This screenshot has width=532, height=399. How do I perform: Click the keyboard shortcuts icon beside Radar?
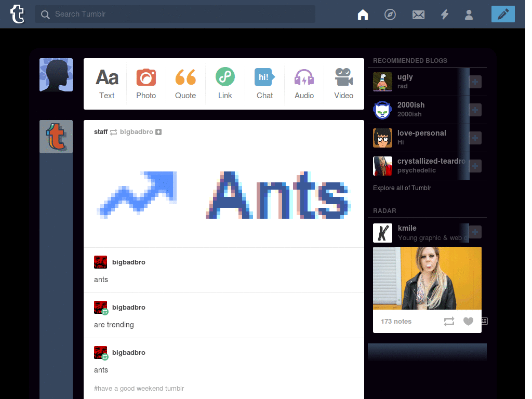485,321
